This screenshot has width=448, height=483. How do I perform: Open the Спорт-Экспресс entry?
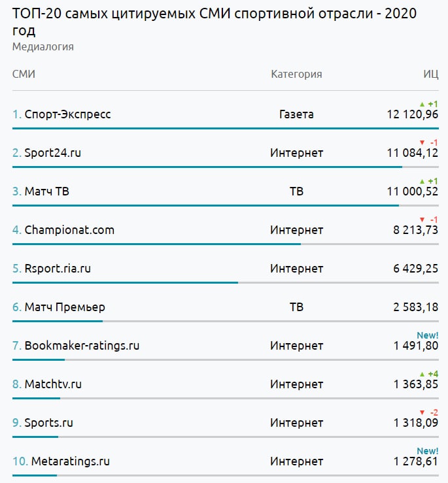[67, 114]
